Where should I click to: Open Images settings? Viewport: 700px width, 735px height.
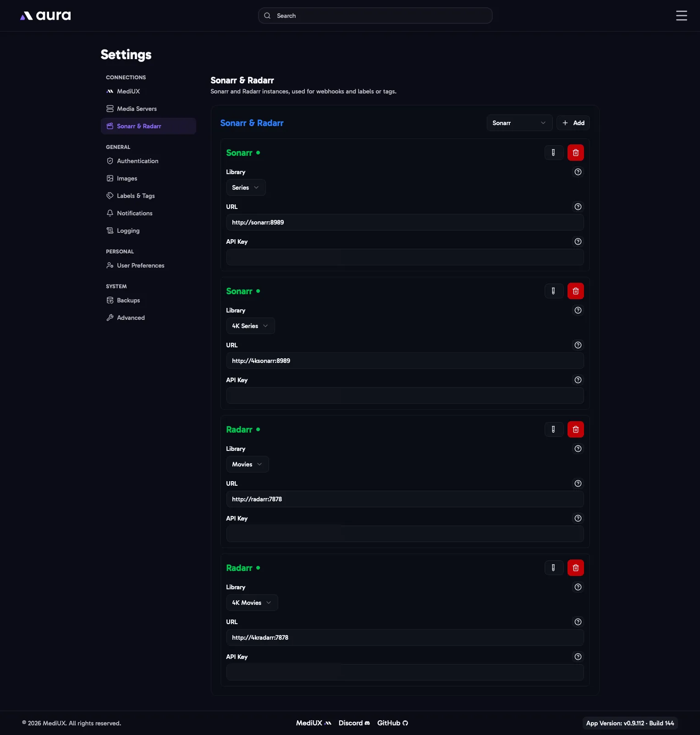click(148, 178)
